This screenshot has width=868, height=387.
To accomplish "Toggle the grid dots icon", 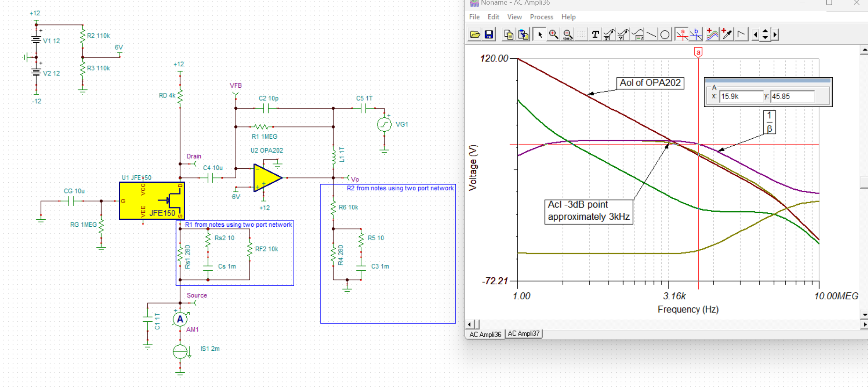I will (x=581, y=35).
